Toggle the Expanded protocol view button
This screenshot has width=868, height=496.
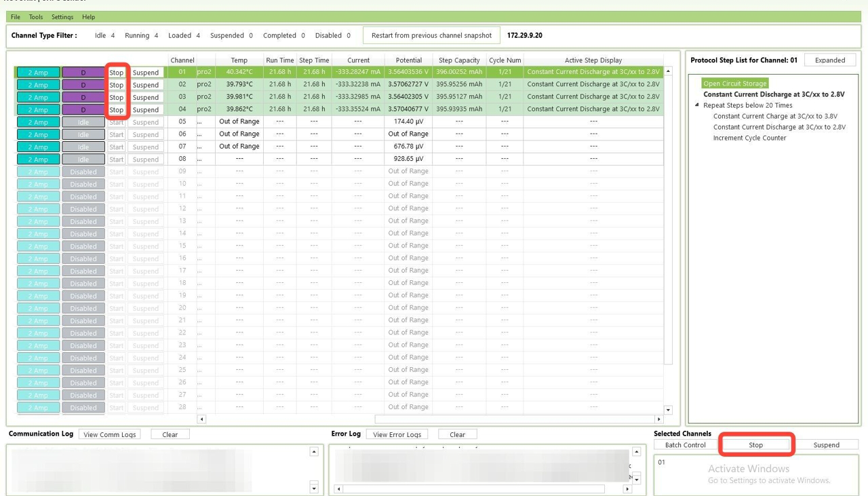click(830, 60)
